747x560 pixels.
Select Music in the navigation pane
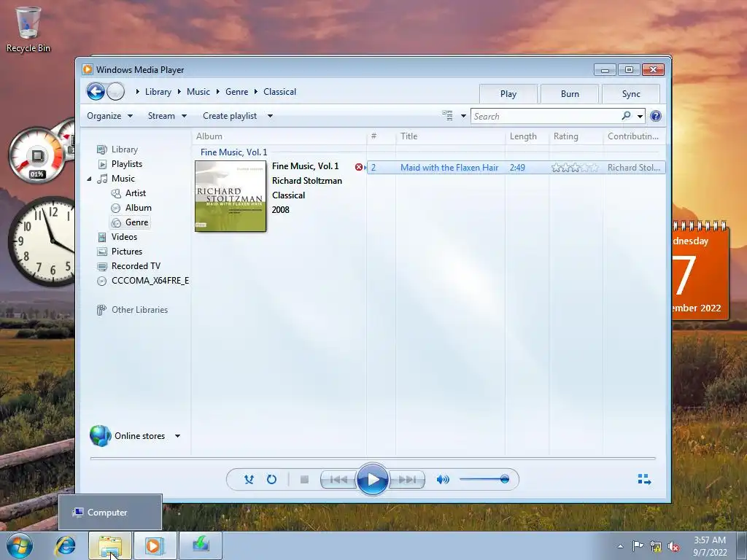tap(123, 179)
